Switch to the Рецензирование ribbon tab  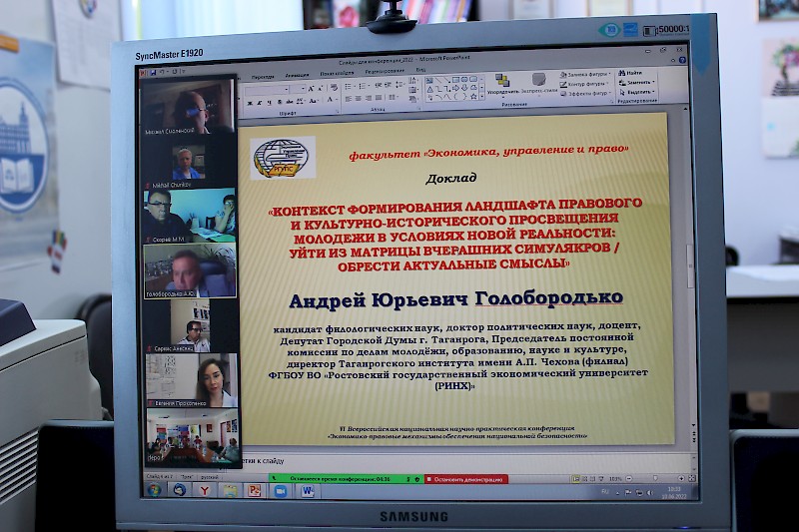click(385, 72)
